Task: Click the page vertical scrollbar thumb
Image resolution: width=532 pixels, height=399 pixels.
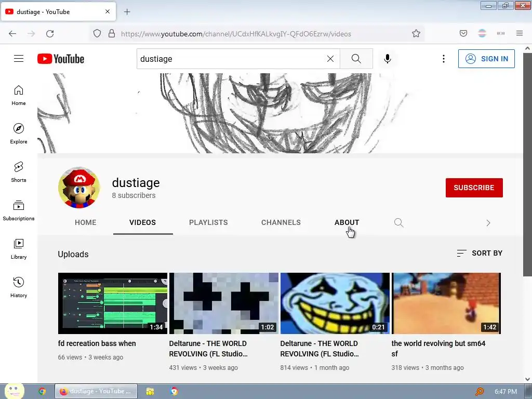Action: coord(527,165)
